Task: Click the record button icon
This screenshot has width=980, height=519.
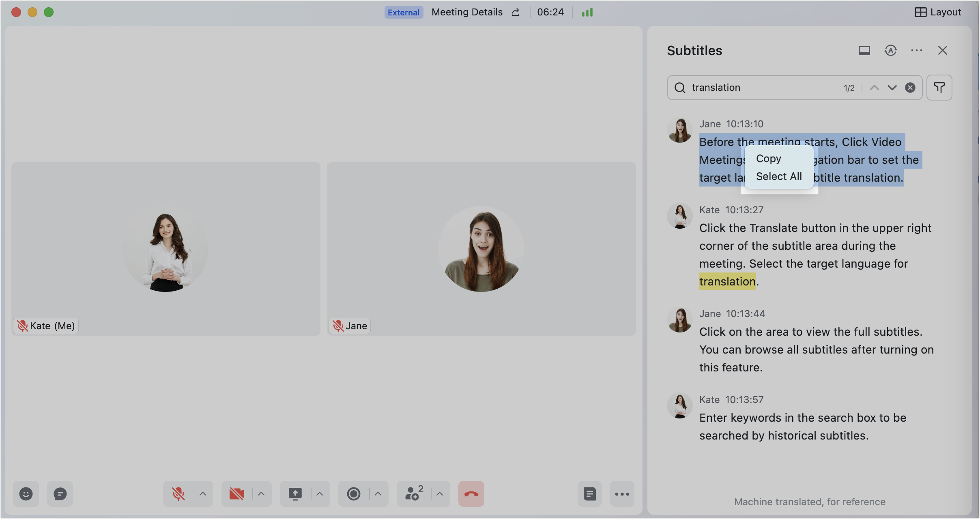Action: (x=354, y=494)
